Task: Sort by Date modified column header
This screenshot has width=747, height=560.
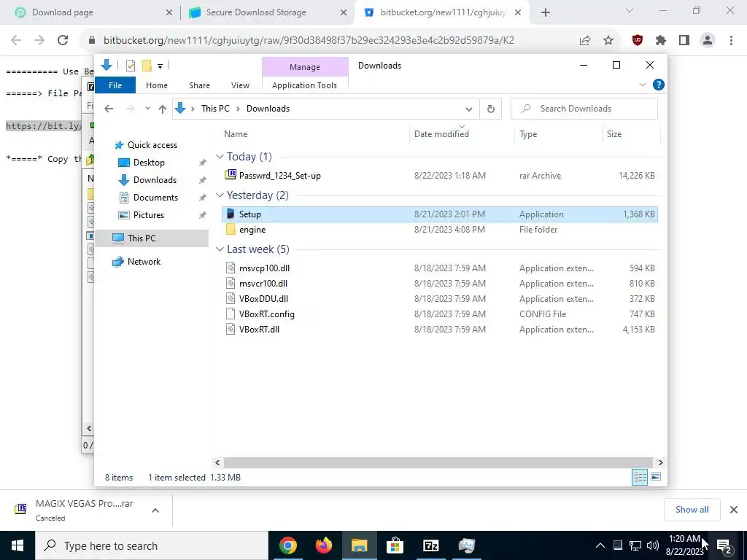Action: (x=462, y=134)
